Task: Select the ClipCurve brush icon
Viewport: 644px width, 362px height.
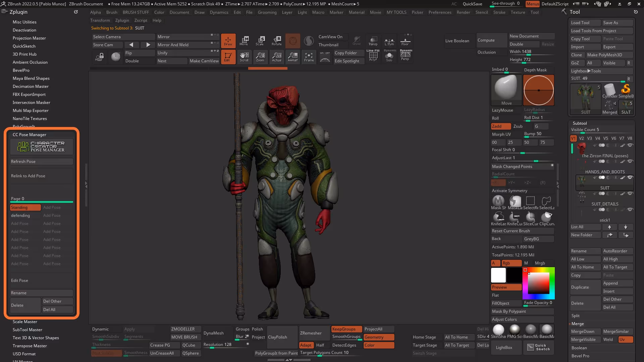Action: pyautogui.click(x=547, y=219)
